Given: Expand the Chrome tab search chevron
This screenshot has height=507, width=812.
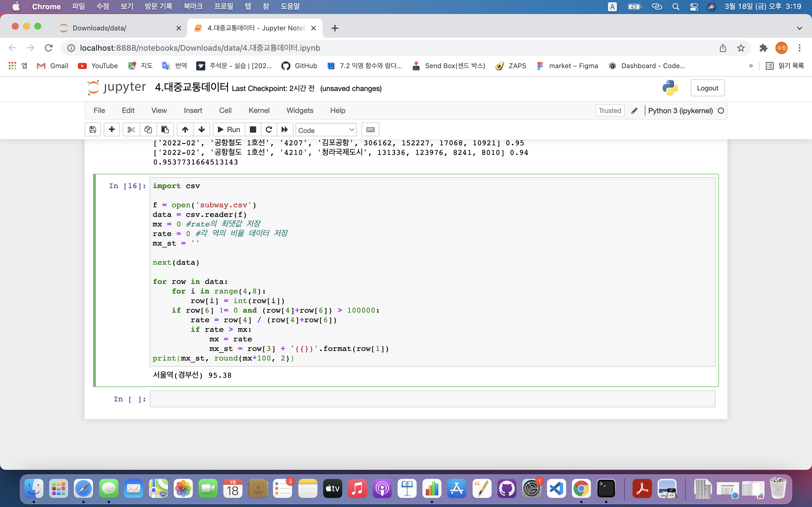Looking at the screenshot, I should click(800, 28).
